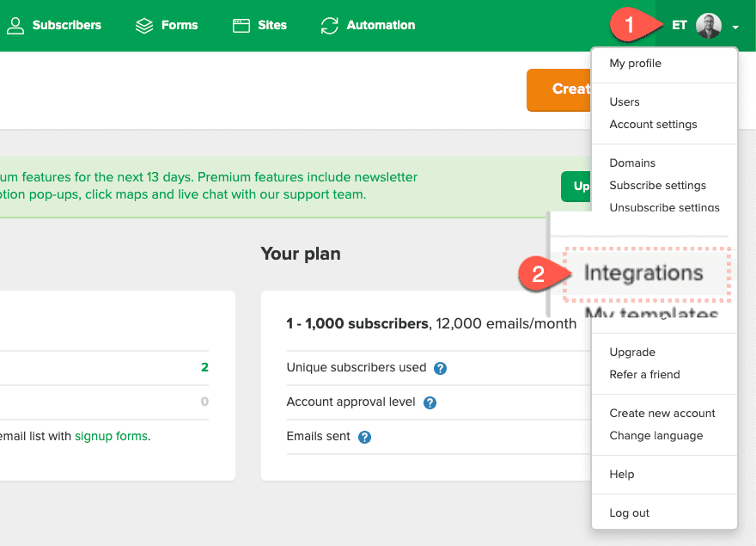Screen dimensions: 756x546
Task: Open the signup forms link
Action: [x=111, y=436]
